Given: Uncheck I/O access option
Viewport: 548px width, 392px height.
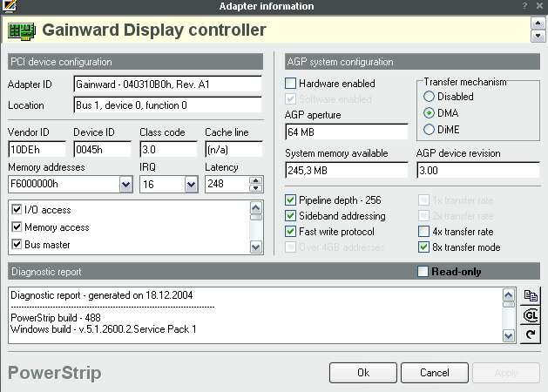Looking at the screenshot, I should pyautogui.click(x=17, y=209).
